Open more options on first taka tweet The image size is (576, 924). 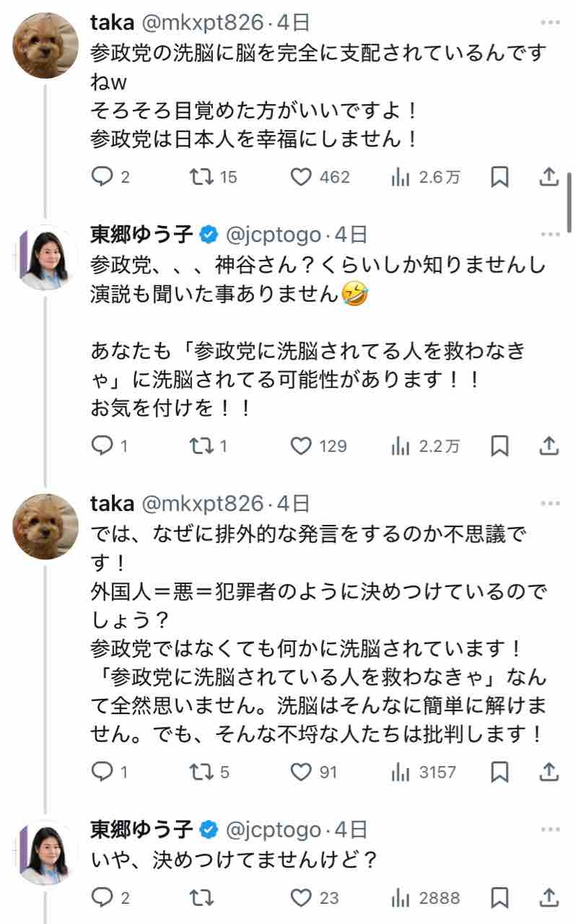550,23
